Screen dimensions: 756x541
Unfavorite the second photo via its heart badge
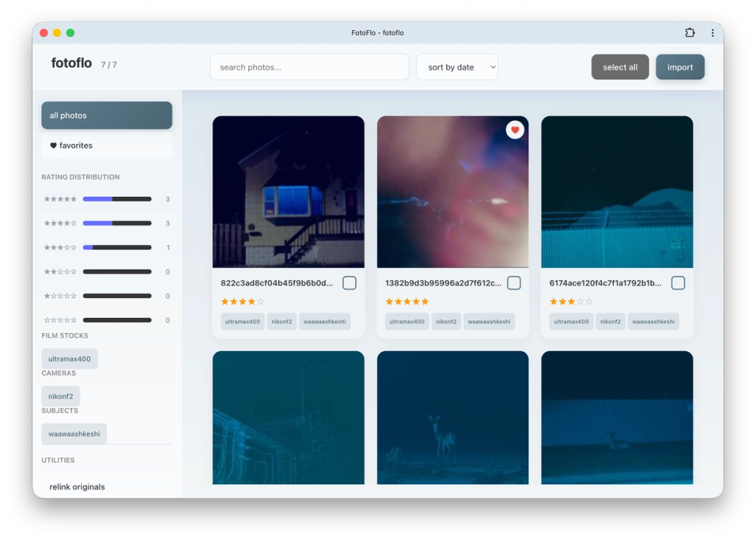click(515, 129)
